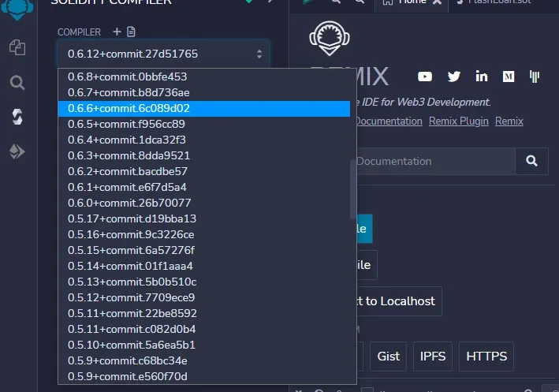Choose version 0.6.2+commit.bacdbe57
559x392 pixels.
[x=204, y=172]
